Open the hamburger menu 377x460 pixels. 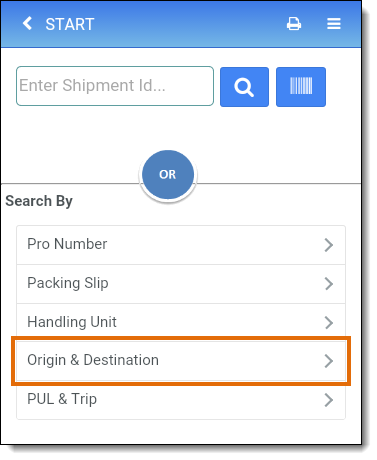pyautogui.click(x=334, y=24)
